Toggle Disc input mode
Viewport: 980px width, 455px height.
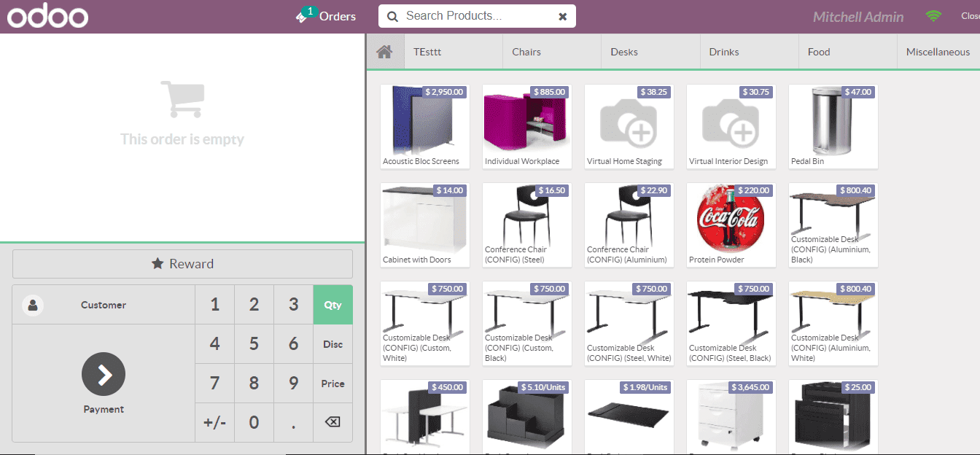(x=332, y=343)
